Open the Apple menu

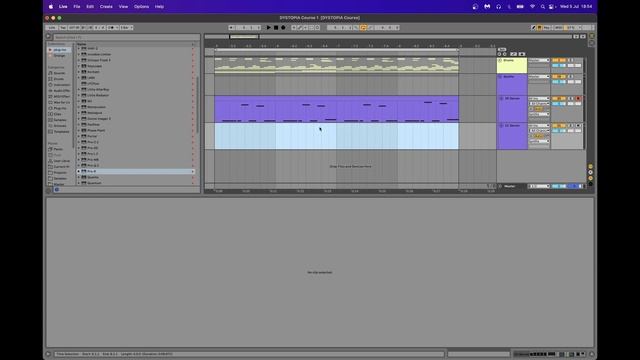(x=51, y=7)
